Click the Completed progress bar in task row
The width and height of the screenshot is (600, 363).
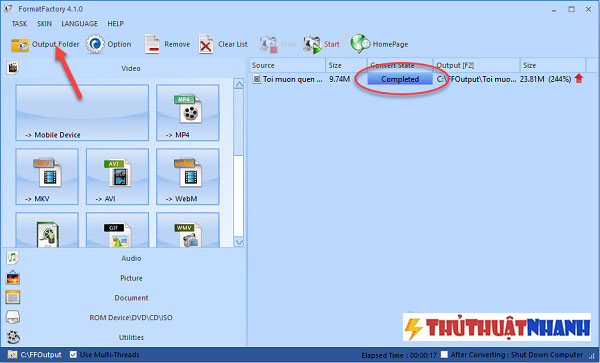click(400, 79)
